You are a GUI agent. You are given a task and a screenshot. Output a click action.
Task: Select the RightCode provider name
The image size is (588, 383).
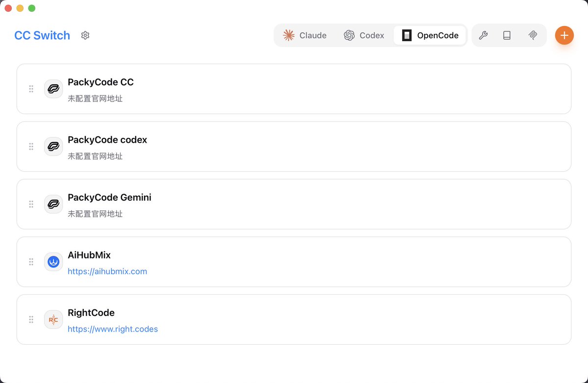pyautogui.click(x=91, y=312)
